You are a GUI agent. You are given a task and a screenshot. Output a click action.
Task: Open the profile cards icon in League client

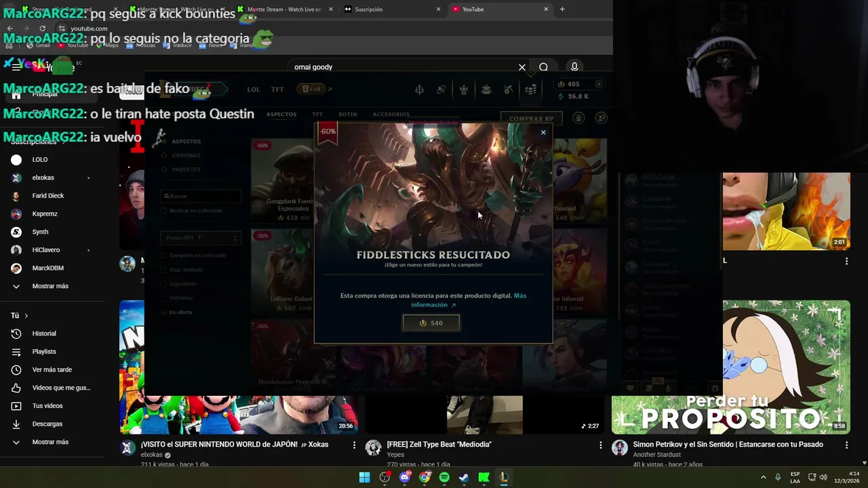[x=441, y=89]
